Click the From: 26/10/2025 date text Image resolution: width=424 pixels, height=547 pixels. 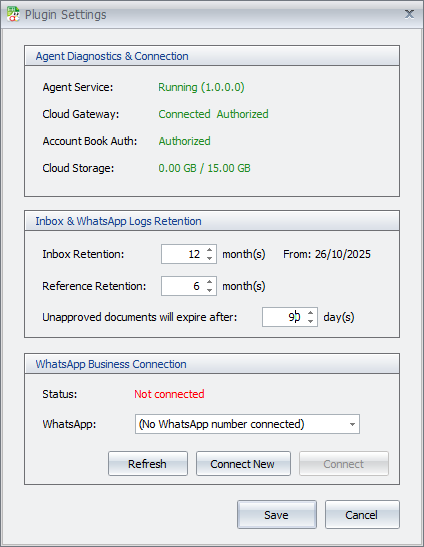tap(327, 254)
